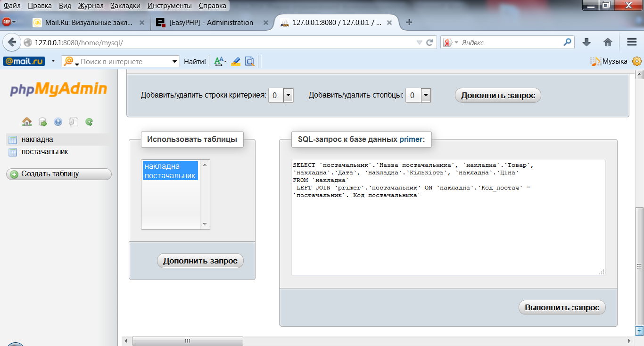The image size is (644, 346).
Task: Click the highlighter pen icon in toolbar
Action: [x=236, y=61]
